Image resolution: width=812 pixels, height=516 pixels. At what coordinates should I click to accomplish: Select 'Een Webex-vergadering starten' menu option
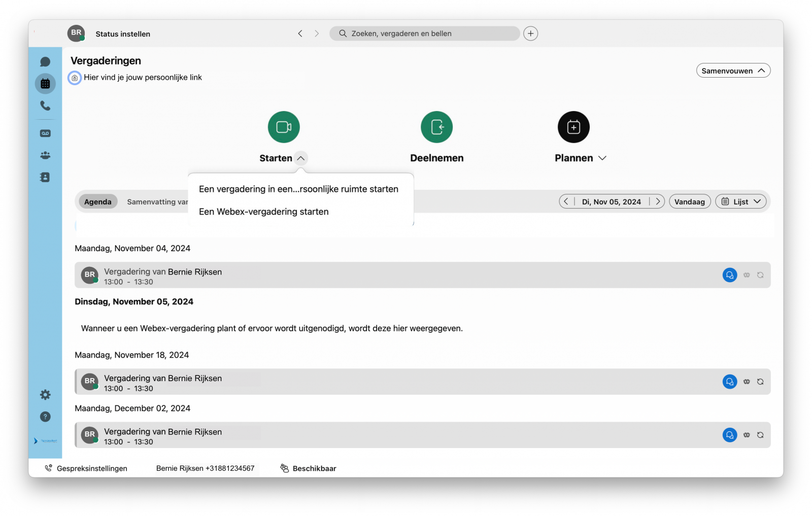pos(264,212)
